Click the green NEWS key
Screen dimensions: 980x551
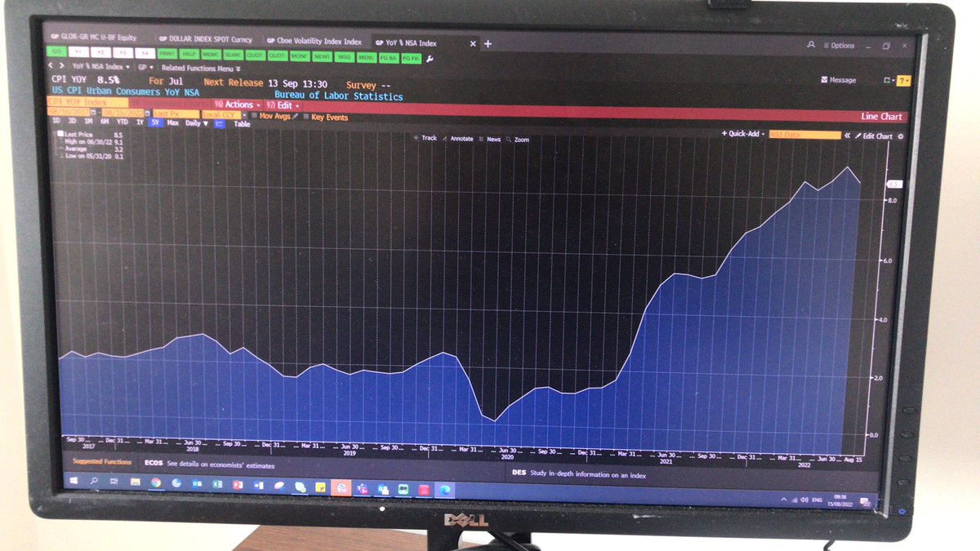pos(322,57)
